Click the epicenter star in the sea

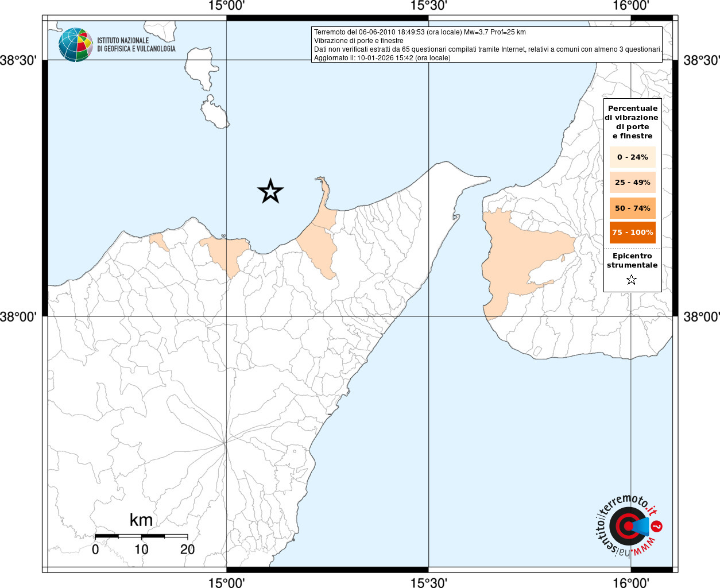pos(270,191)
